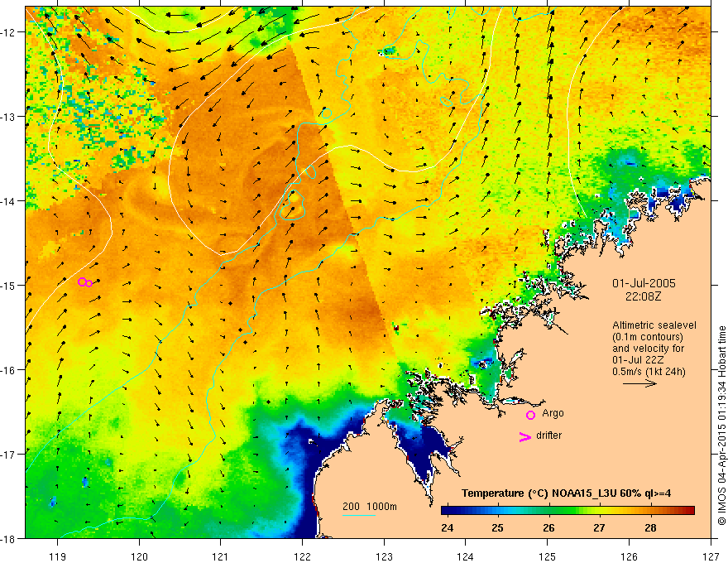Click the magenta Argo legend circle

pos(530,415)
